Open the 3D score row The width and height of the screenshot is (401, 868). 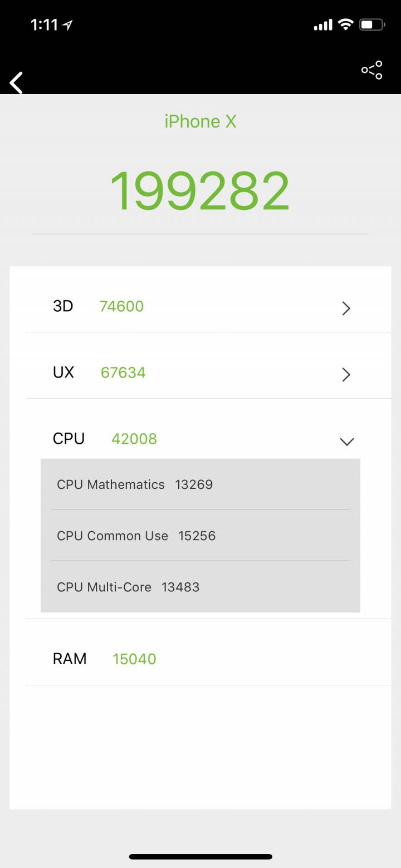point(208,306)
